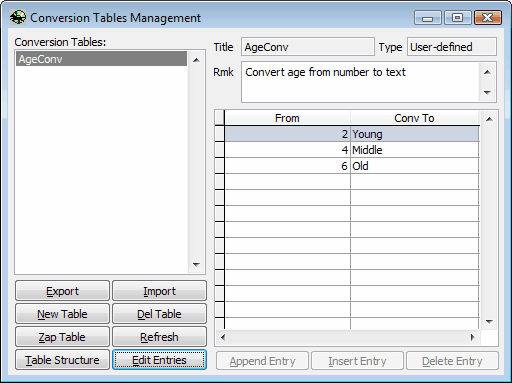
Task: Refresh the conversion tables list
Action: [159, 337]
